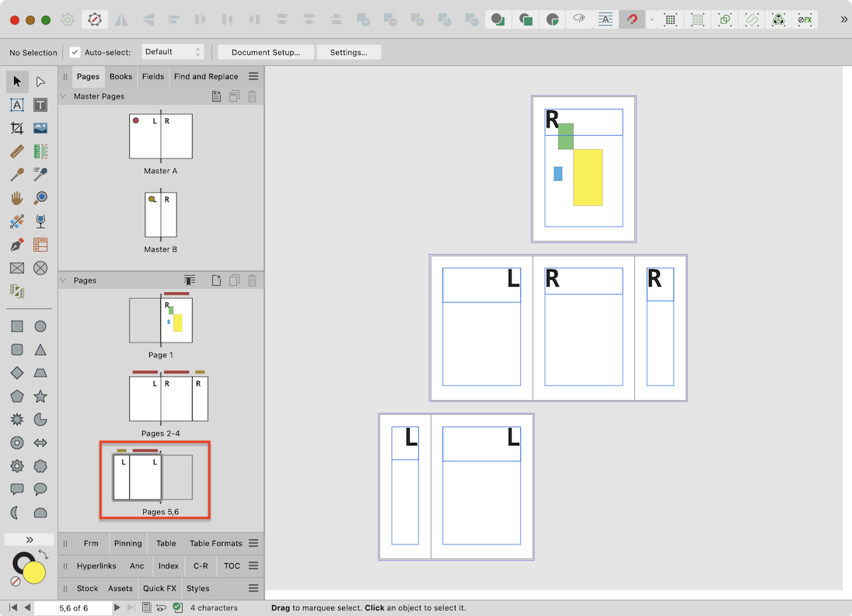Click the Add Master Page icon
Image resolution: width=852 pixels, height=616 pixels.
[x=217, y=96]
